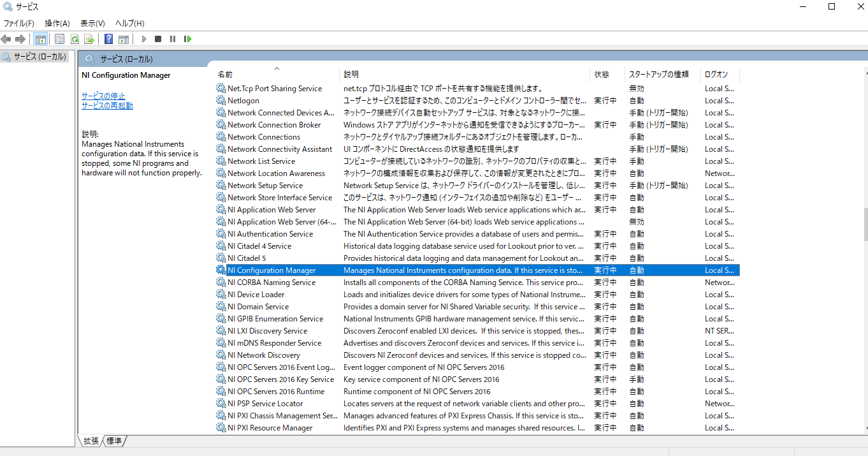Select the Network Store Interface Service name
This screenshot has height=456, width=868.
(280, 197)
